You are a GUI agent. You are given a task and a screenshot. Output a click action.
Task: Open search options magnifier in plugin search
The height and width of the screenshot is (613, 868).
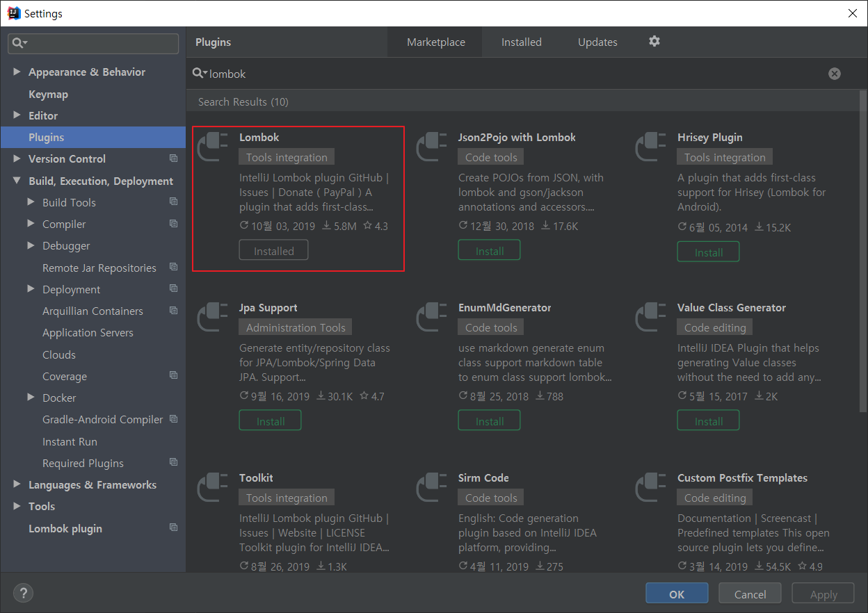200,74
